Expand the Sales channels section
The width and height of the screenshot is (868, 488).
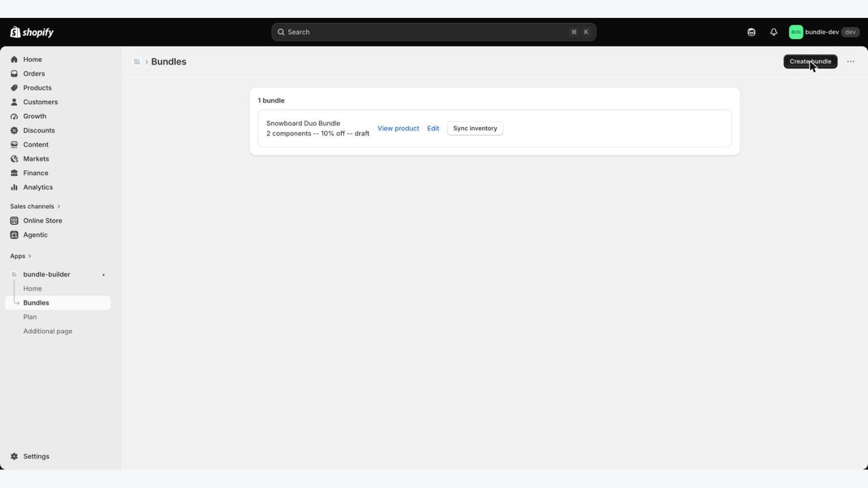coord(35,207)
